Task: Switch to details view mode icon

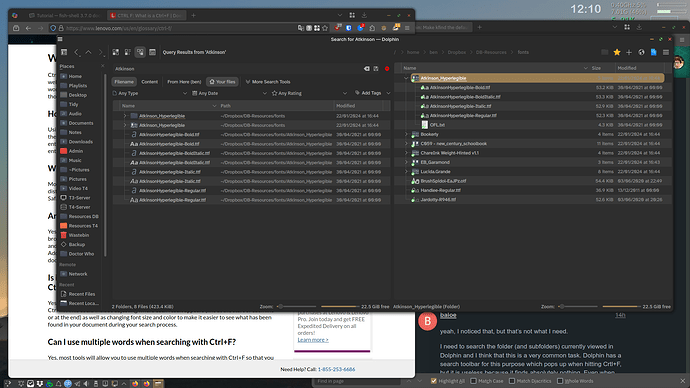Action: [x=140, y=52]
